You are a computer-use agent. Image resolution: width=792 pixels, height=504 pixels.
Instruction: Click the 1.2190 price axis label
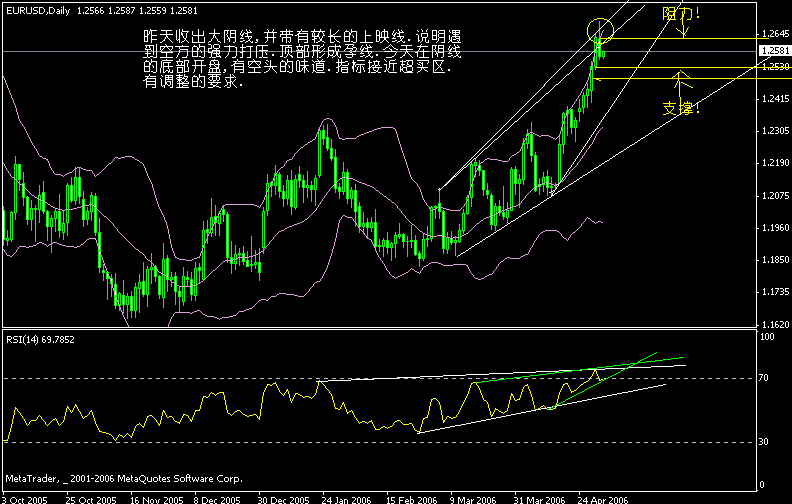[x=775, y=163]
